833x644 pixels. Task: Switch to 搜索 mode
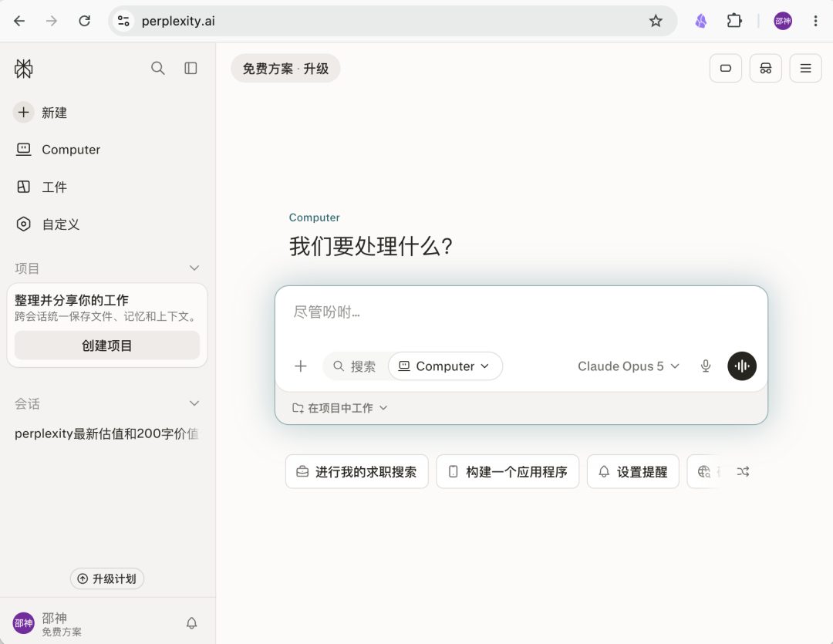(354, 366)
